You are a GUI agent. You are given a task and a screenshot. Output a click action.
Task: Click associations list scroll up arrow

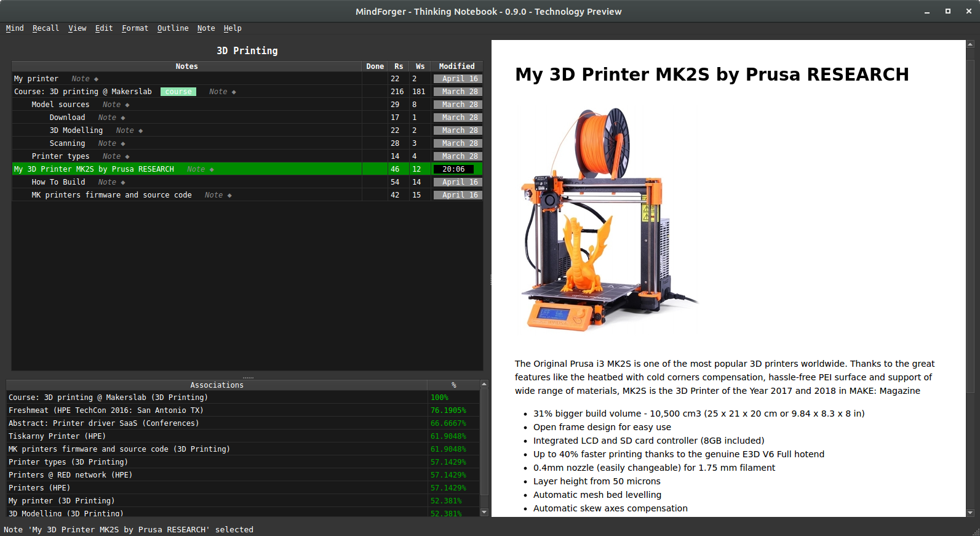point(484,384)
